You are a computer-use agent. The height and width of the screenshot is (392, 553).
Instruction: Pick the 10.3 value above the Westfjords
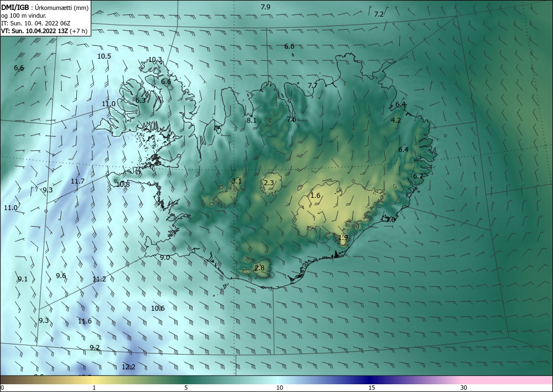coord(155,60)
